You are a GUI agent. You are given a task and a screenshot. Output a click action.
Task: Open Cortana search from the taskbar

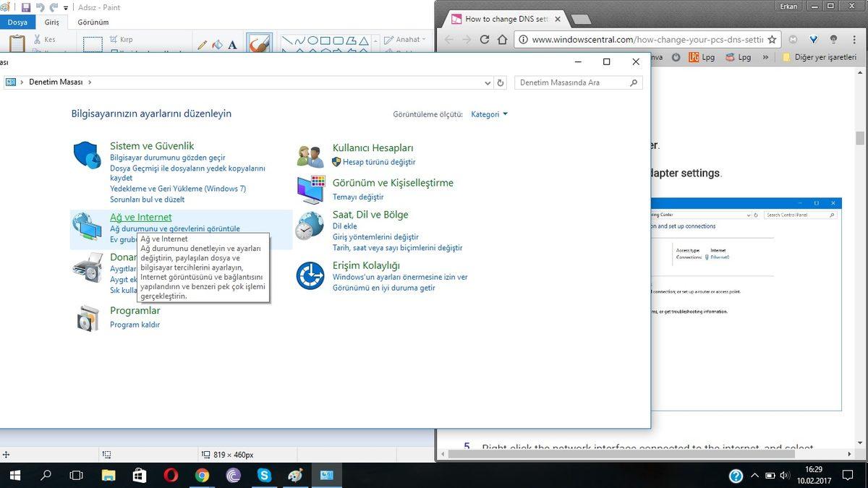(x=45, y=476)
